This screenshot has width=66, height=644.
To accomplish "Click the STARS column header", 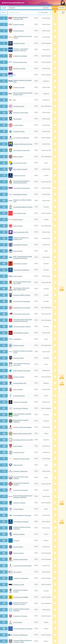I will point(62,8).
